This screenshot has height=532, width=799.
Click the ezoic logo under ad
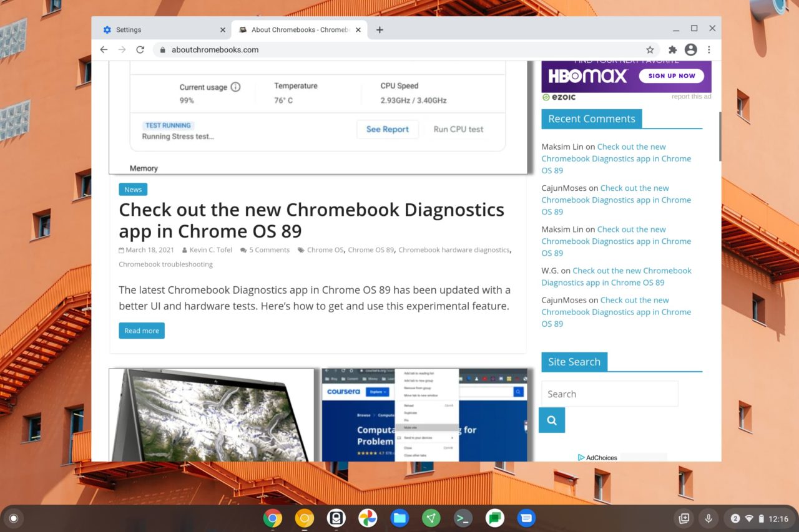pos(559,97)
